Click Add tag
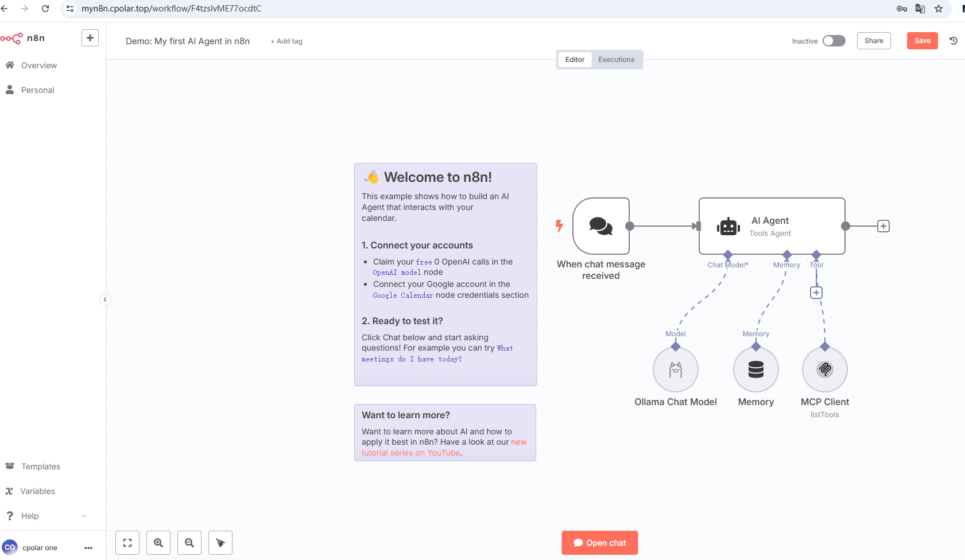The height and width of the screenshot is (560, 965). coord(286,41)
